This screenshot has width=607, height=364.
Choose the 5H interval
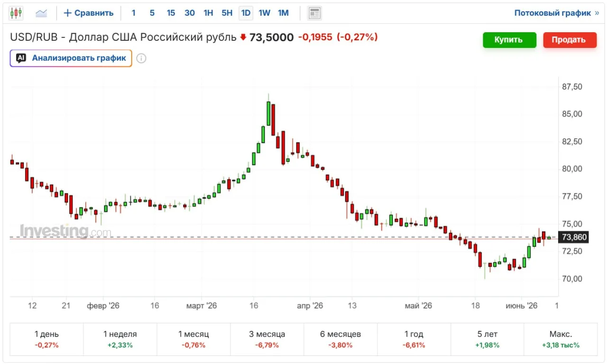[x=227, y=13]
